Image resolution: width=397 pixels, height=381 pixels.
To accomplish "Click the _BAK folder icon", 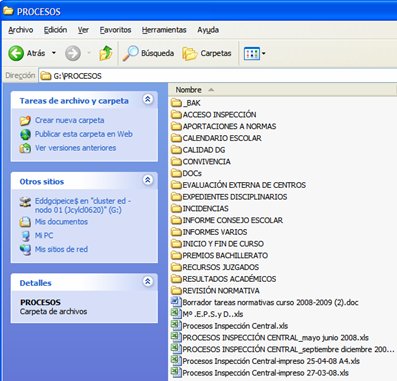I will [x=176, y=103].
